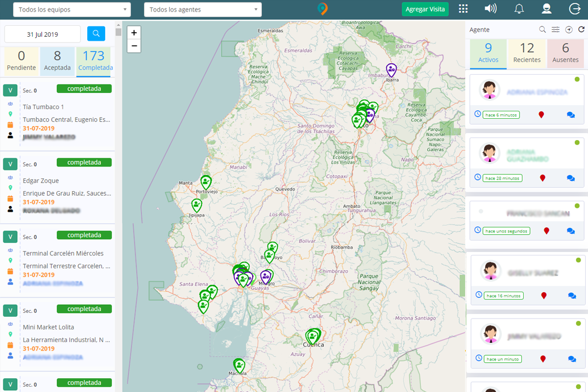Viewport: 588px width, 392px height.
Task: Click the location icon on Mini Market Lolita card
Action: [x=10, y=334]
